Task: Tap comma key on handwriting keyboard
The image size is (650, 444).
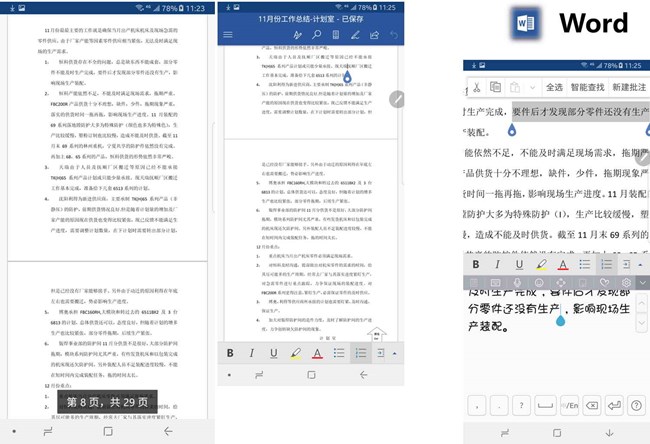Action: pyautogui.click(x=477, y=405)
